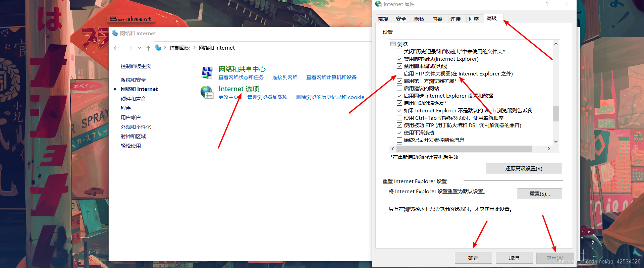The width and height of the screenshot is (644, 268).
Task: Enable 启用 FTP 文件夹视图 checkbox
Action: click(x=399, y=73)
